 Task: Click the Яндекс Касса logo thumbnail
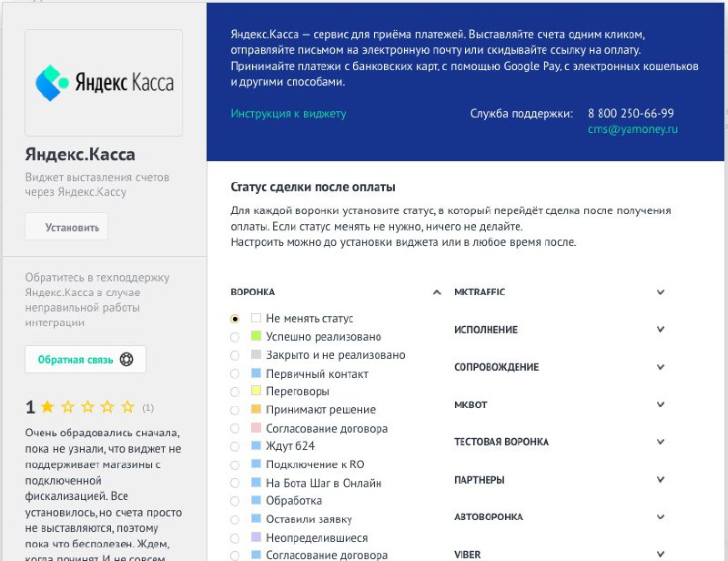[x=104, y=83]
